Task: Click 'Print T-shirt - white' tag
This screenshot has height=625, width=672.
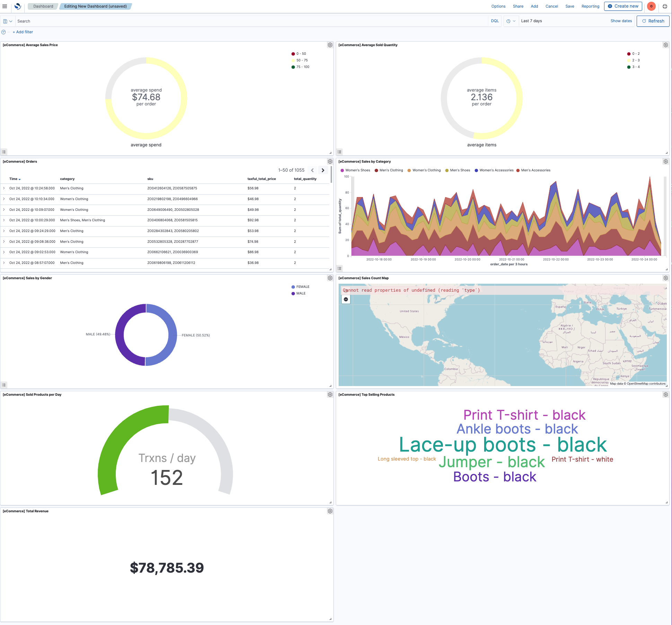Action: tap(582, 460)
